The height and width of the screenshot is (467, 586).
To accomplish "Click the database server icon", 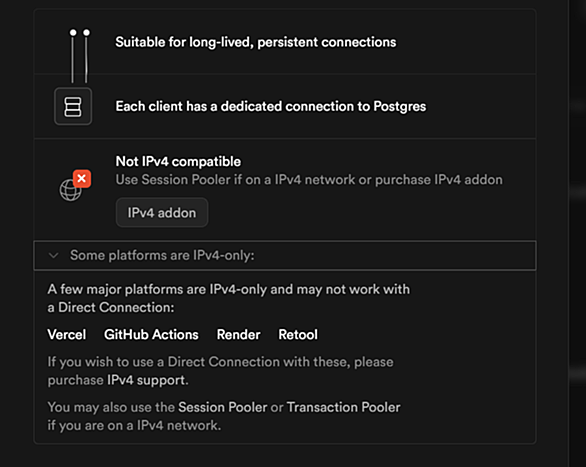I will tap(73, 106).
